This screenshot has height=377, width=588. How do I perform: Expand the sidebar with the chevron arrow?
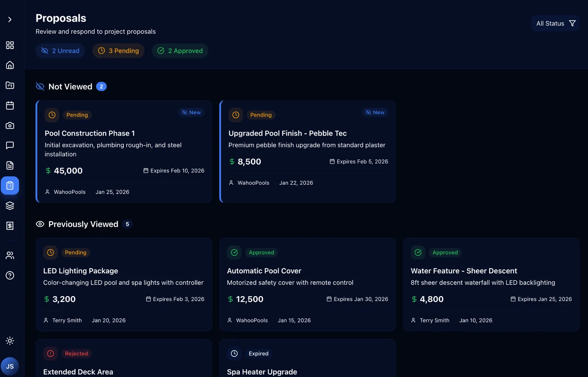point(10,19)
